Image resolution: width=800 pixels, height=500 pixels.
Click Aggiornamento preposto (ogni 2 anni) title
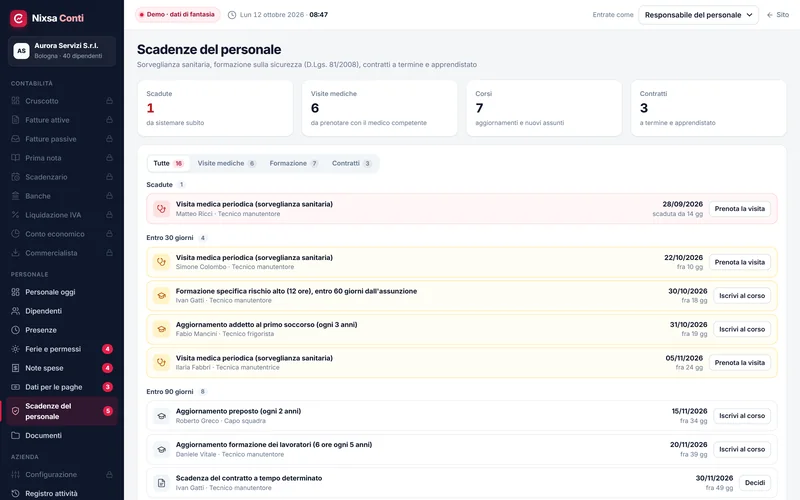[x=238, y=411]
